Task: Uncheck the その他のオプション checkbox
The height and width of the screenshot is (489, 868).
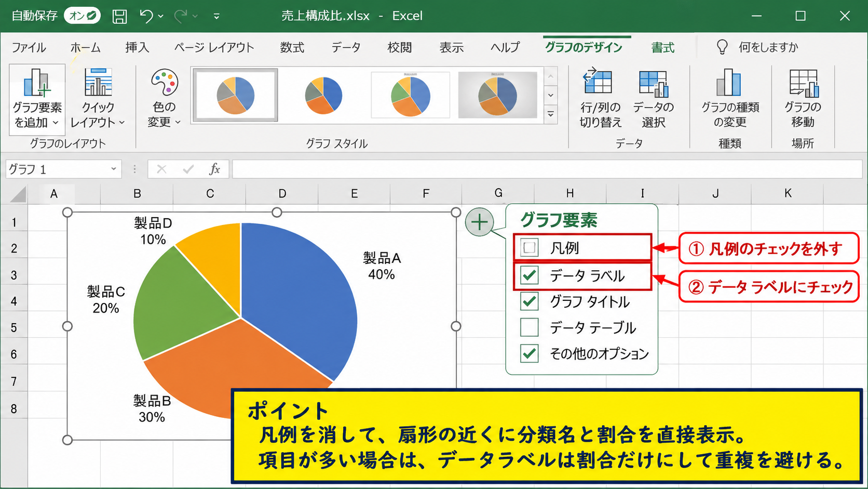Action: point(530,353)
